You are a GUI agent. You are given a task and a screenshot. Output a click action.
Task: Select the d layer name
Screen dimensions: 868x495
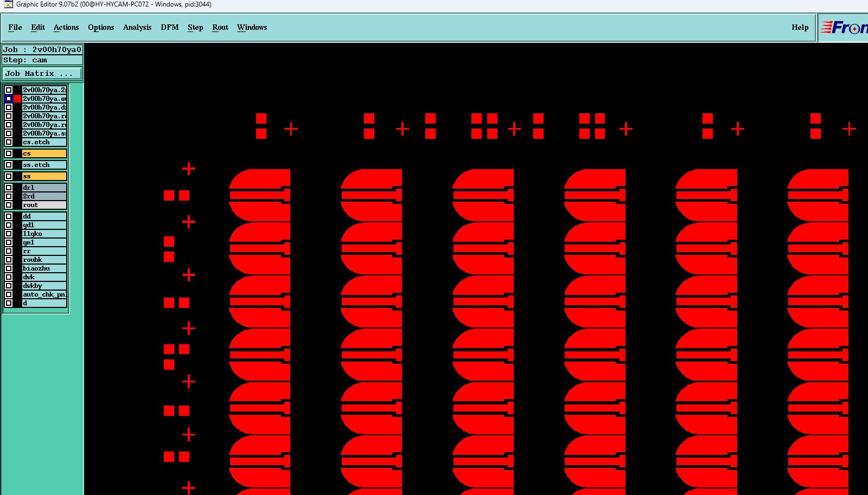44,303
